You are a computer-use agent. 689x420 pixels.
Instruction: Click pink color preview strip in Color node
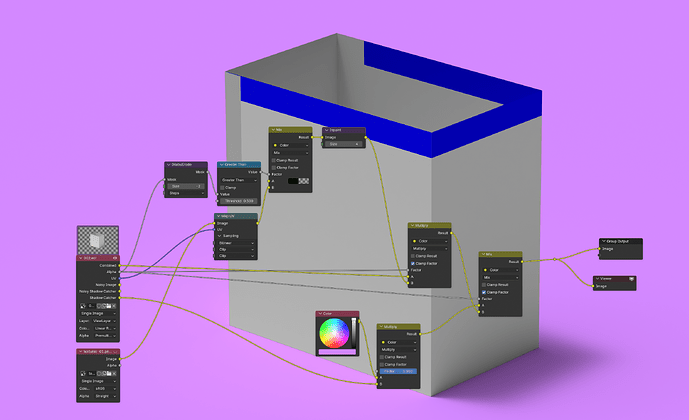pos(337,352)
